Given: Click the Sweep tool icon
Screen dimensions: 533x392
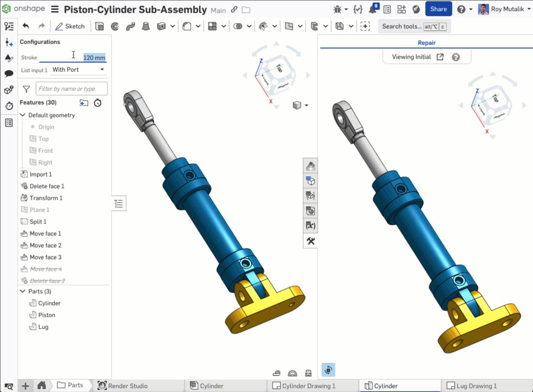Looking at the screenshot, I should pos(131,26).
